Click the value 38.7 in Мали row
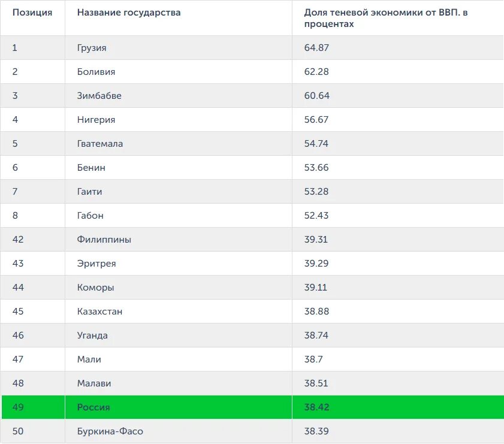504x444 pixels. [313, 359]
